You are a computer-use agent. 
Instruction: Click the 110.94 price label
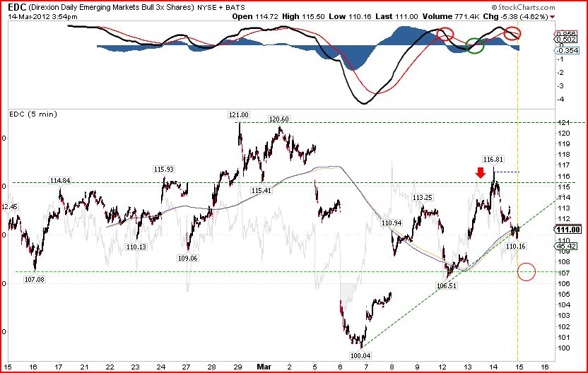coord(392,223)
